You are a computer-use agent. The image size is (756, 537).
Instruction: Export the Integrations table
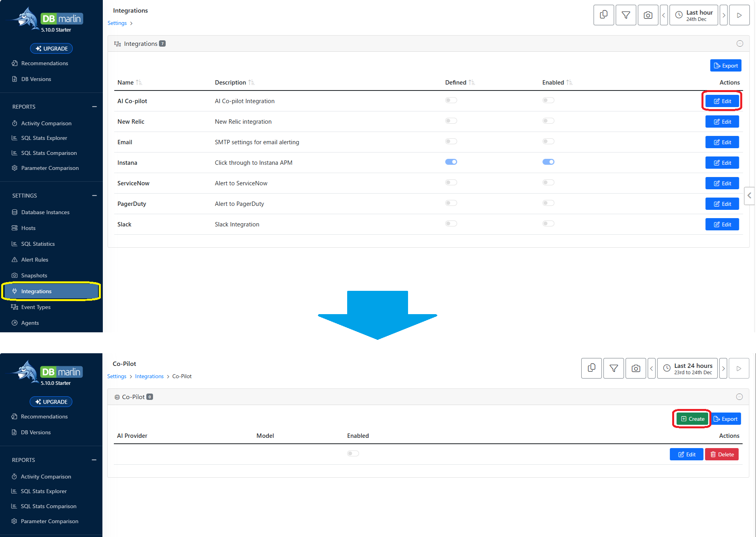[x=726, y=66]
